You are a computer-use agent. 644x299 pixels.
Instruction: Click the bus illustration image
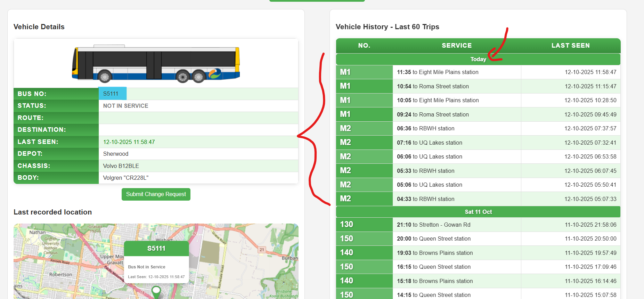156,64
